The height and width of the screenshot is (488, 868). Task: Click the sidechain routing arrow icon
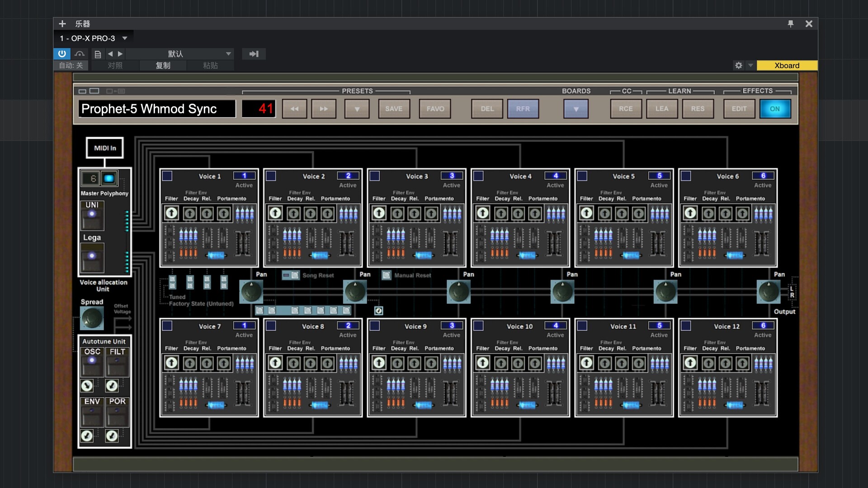point(254,54)
